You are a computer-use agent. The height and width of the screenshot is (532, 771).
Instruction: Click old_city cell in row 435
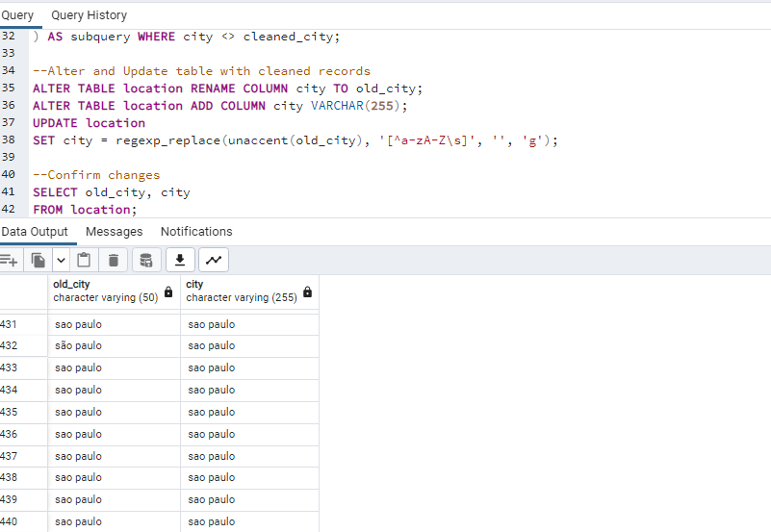(x=115, y=412)
